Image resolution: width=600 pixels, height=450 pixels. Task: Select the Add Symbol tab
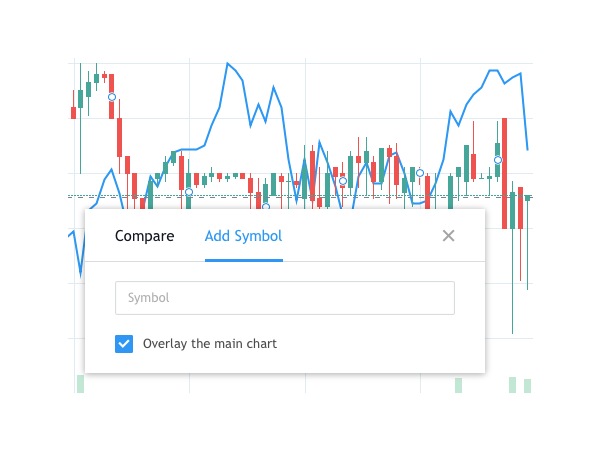coord(244,236)
